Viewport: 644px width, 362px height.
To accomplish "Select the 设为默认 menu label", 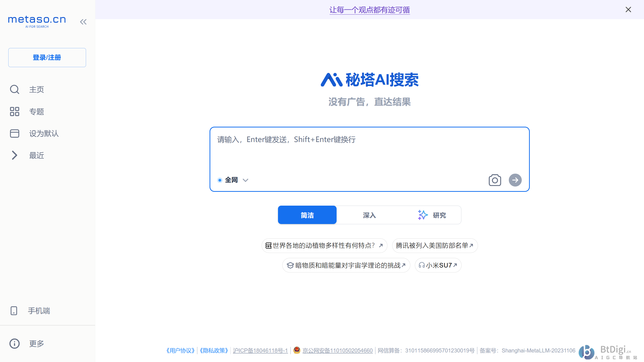I will [44, 133].
